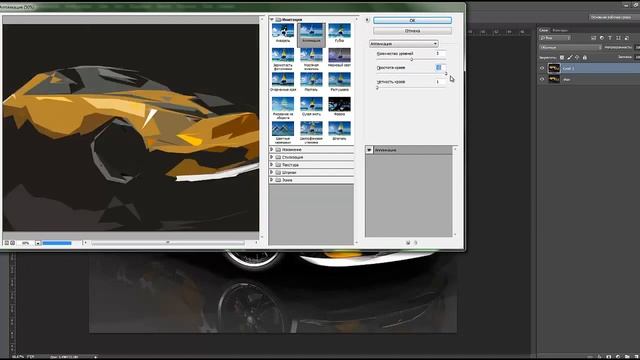Choose the Растушевка filter thumbnail
Viewport: 640px width, 360px height.
pyautogui.click(x=340, y=80)
